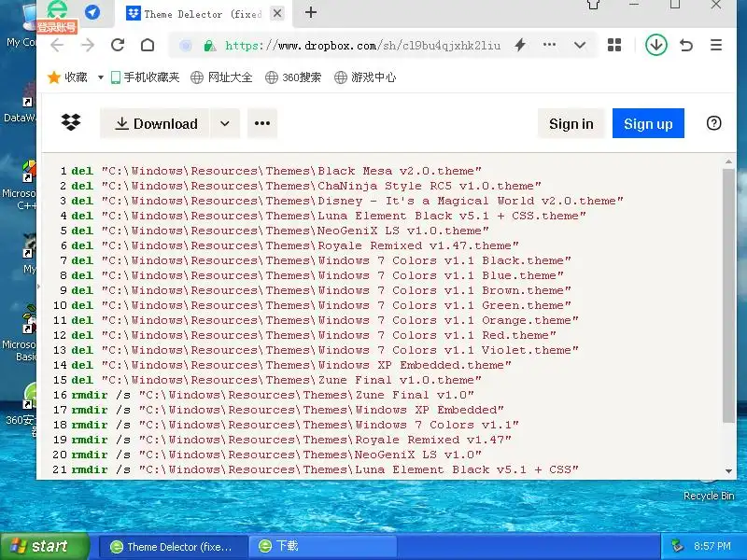Click the scrollbar up arrow

pos(728,162)
